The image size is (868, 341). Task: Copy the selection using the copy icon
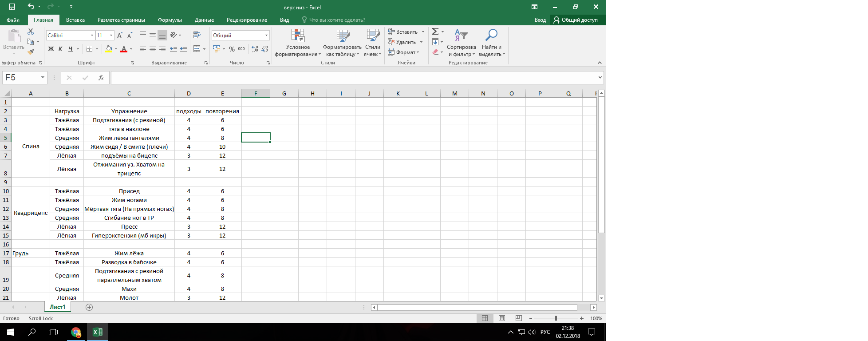click(31, 42)
